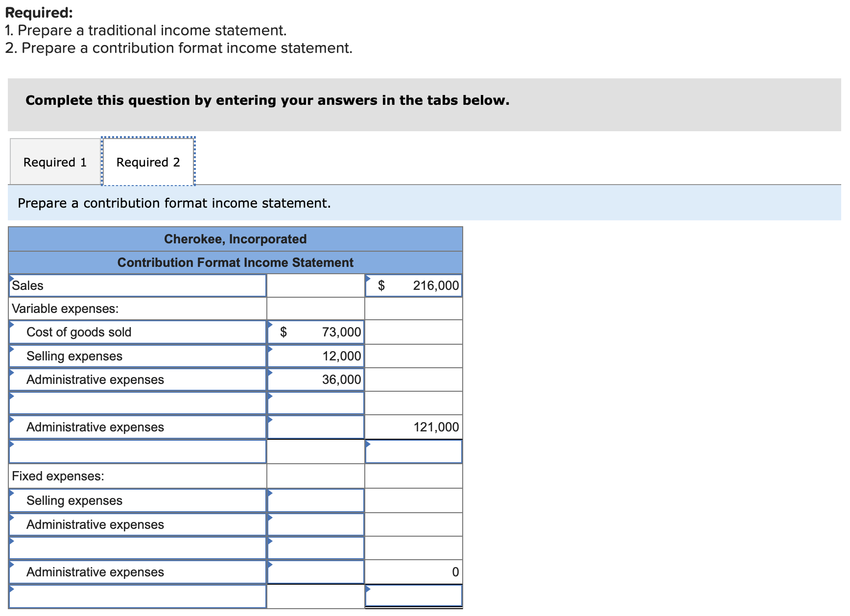Click the Contribution Format Income Statement title

(x=236, y=262)
